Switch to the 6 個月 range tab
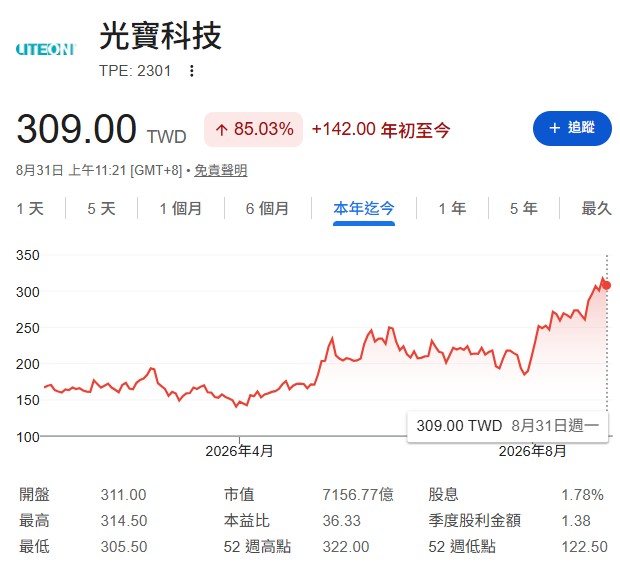Viewport: 620px width, 574px height. (267, 208)
